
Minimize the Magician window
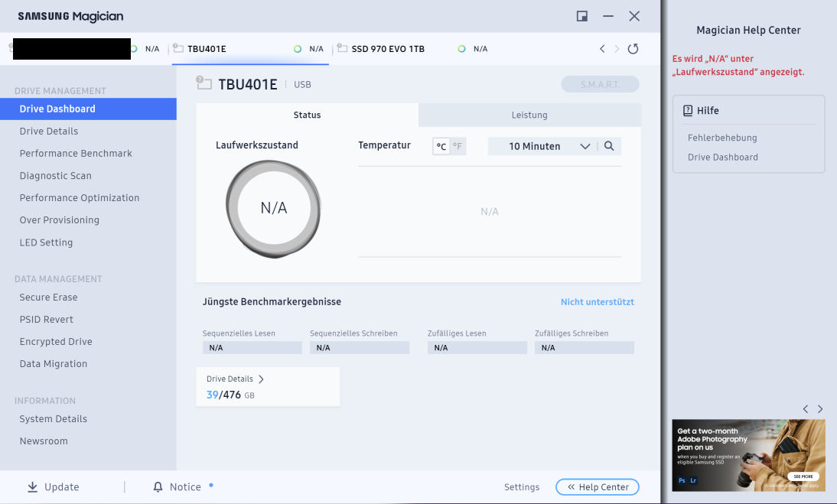608,16
